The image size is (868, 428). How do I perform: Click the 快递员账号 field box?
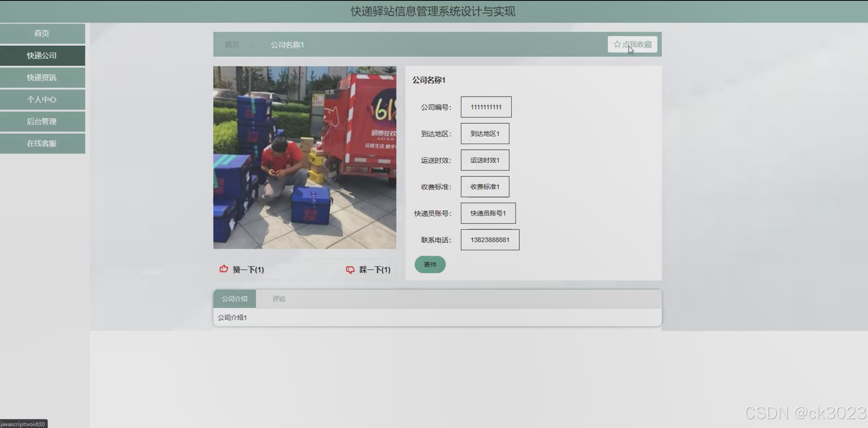(x=488, y=213)
